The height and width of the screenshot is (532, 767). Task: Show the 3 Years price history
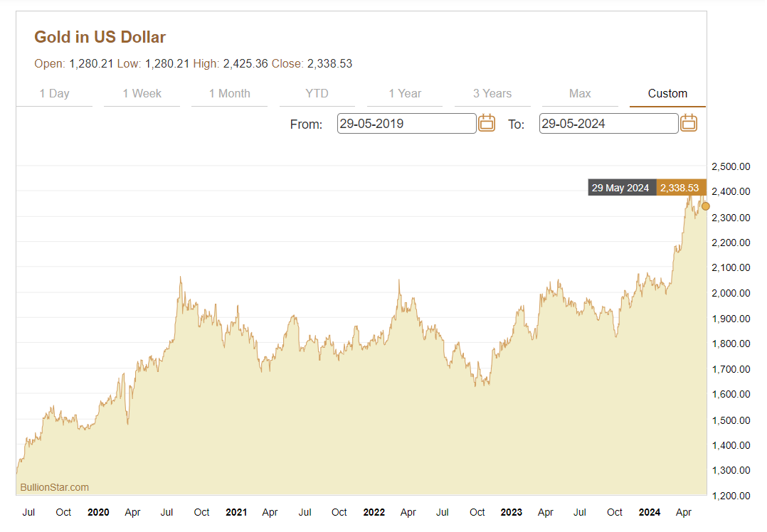492,94
